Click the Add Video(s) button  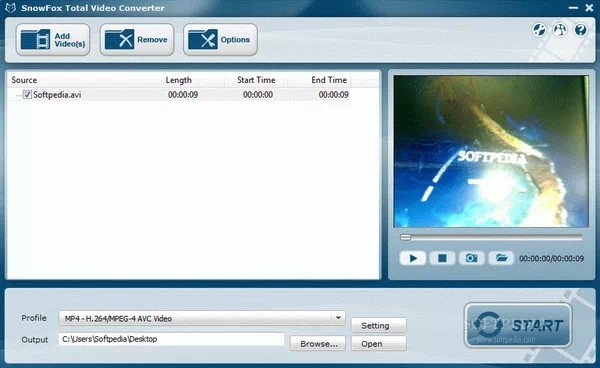pyautogui.click(x=53, y=40)
